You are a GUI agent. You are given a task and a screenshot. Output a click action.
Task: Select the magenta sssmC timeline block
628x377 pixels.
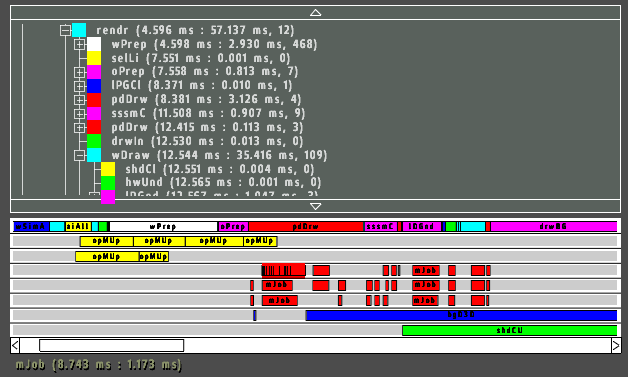(x=380, y=226)
